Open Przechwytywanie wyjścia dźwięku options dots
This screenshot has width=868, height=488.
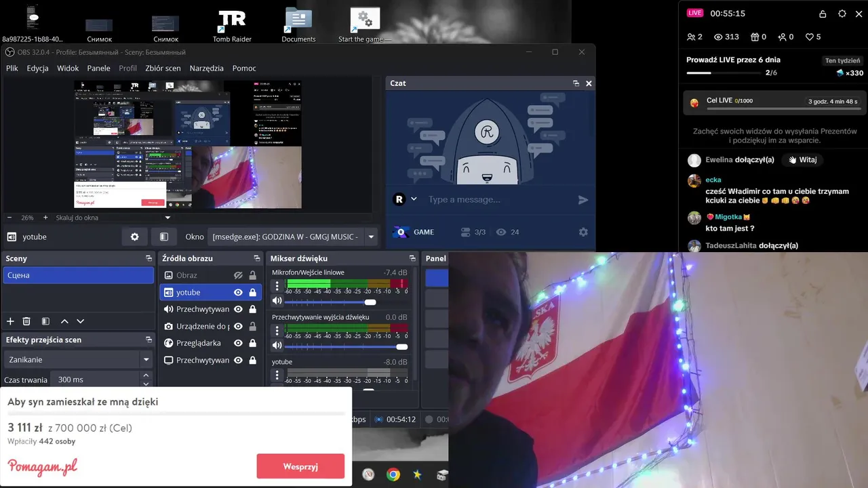(x=277, y=332)
